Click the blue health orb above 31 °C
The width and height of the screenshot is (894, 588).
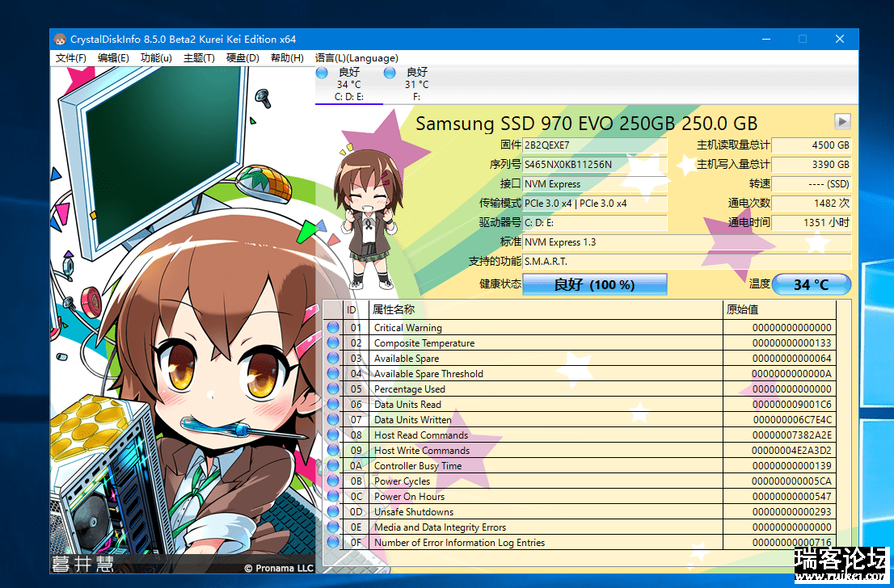[390, 73]
